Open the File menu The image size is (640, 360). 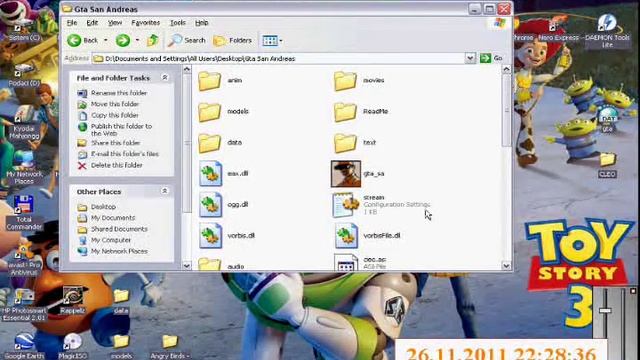click(72, 23)
